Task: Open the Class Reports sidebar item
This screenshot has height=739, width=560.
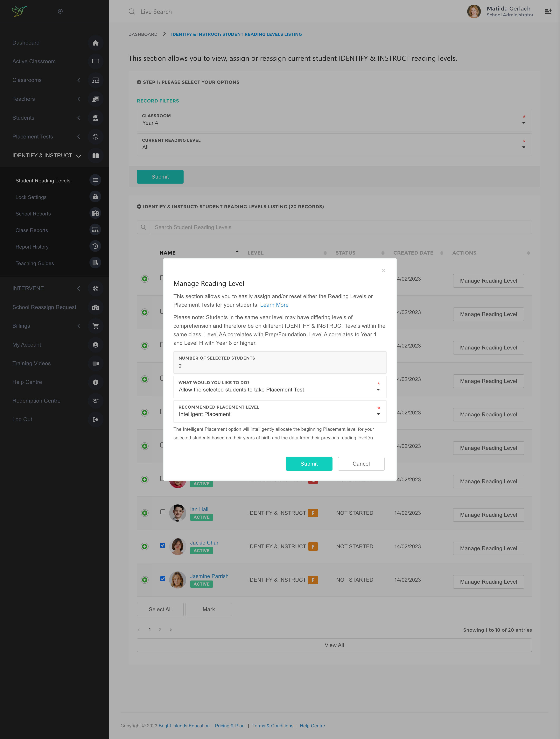Action: click(32, 230)
